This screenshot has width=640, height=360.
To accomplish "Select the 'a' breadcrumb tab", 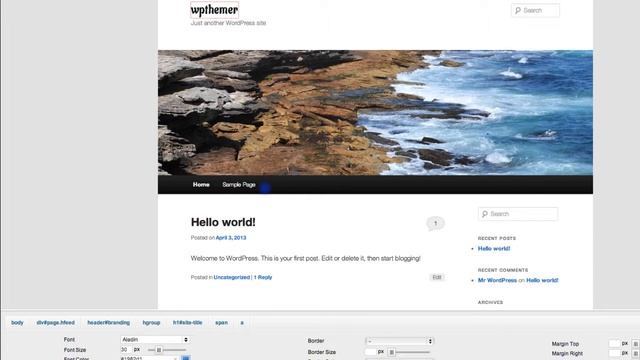I will pyautogui.click(x=242, y=322).
